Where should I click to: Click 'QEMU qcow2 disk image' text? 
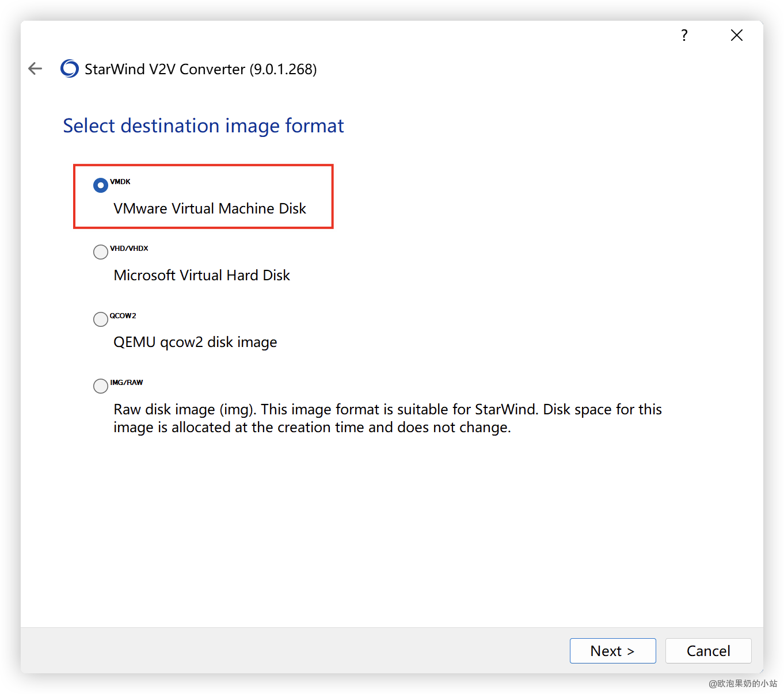point(195,342)
